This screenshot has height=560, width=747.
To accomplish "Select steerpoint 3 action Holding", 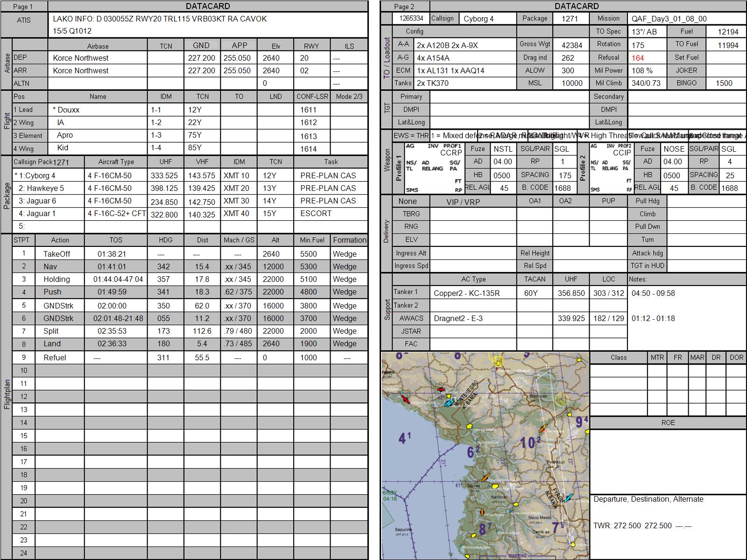I will 56,280.
